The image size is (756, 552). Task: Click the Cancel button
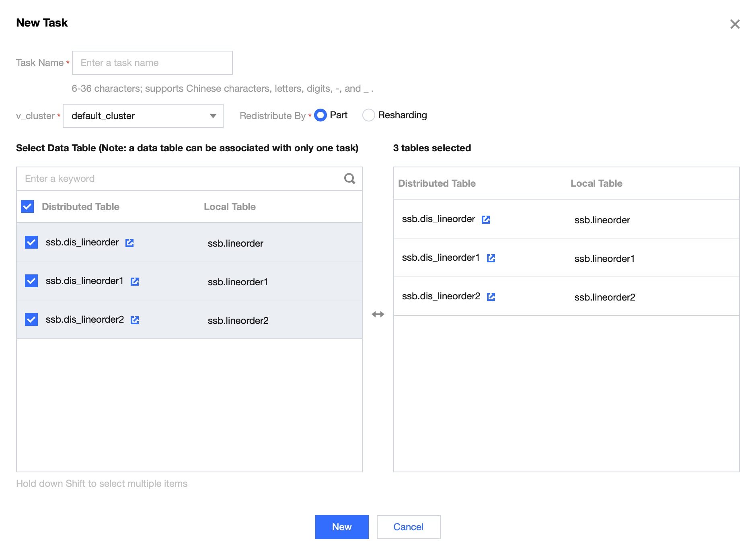(x=408, y=527)
